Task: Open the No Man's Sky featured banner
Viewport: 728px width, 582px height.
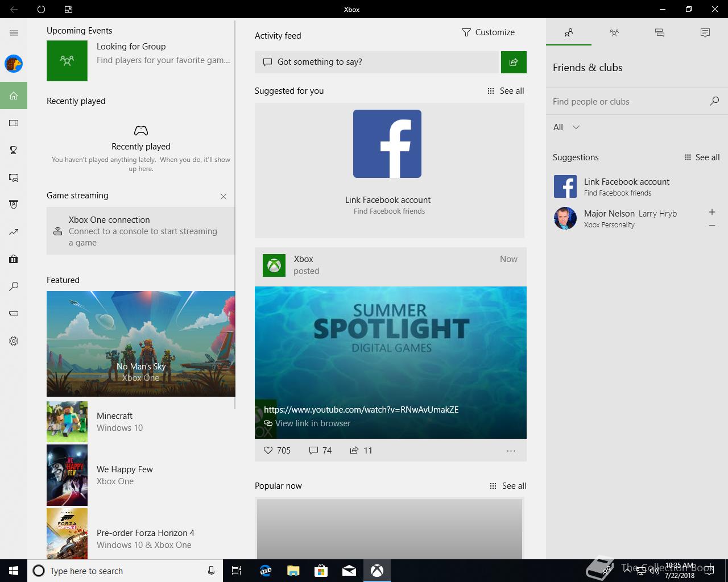Action: click(141, 344)
